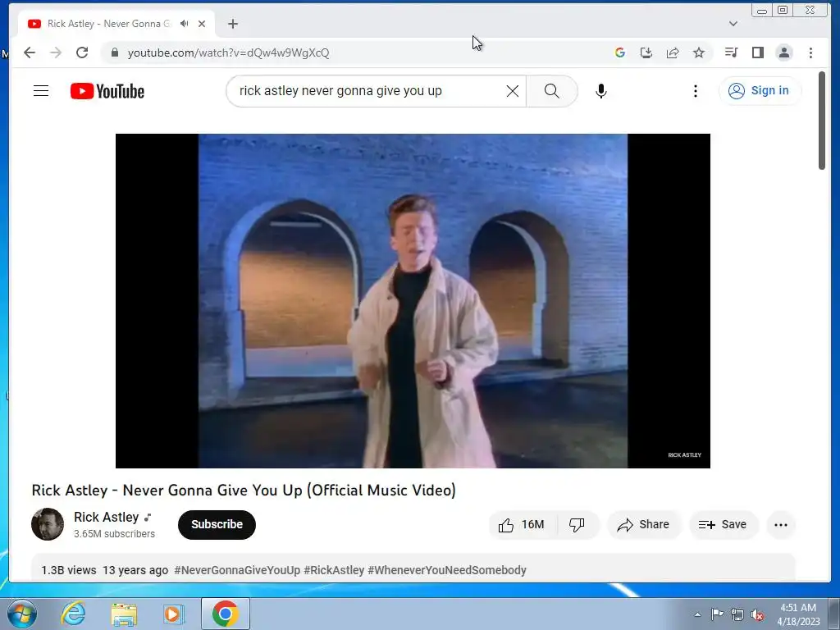Viewport: 840px width, 630px height.
Task: Pause the video by clicking the player
Action: (413, 300)
